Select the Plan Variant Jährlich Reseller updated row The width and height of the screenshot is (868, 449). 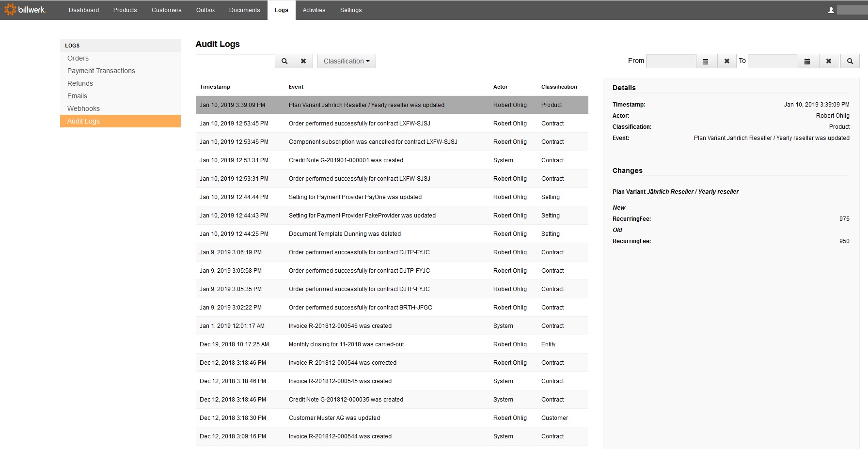pyautogui.click(x=392, y=105)
